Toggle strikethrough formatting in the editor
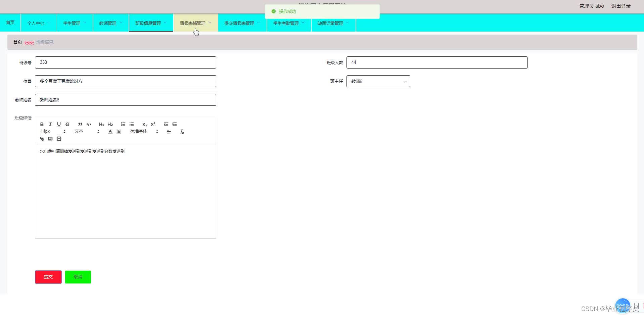Screen dimensions: 644x315 [67, 124]
